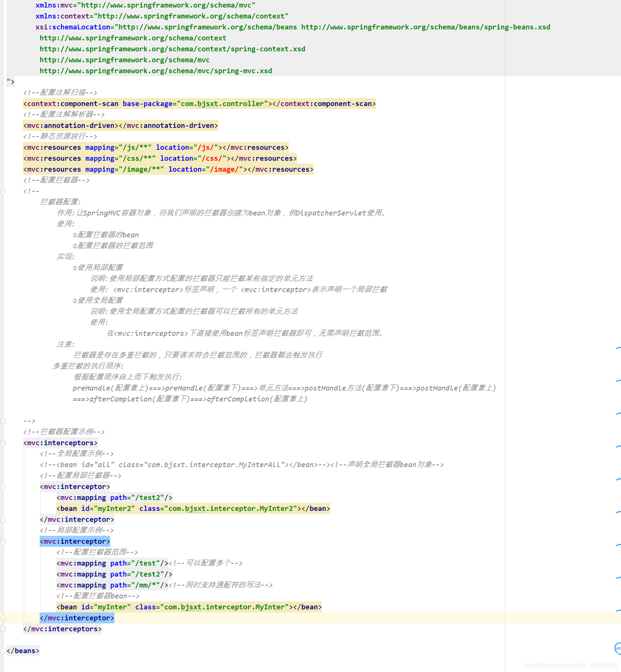
Task: Click the comment <!--同时支持通配符的写法-->
Action: pyautogui.click(x=221, y=585)
